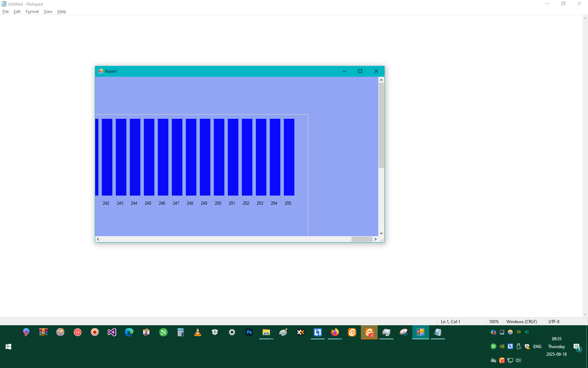The height and width of the screenshot is (368, 588).
Task: Open Photoshop from the taskbar
Action: [x=249, y=332]
